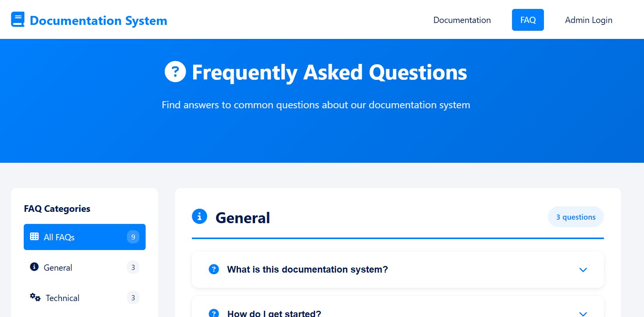Filter by Technical category

(63, 298)
